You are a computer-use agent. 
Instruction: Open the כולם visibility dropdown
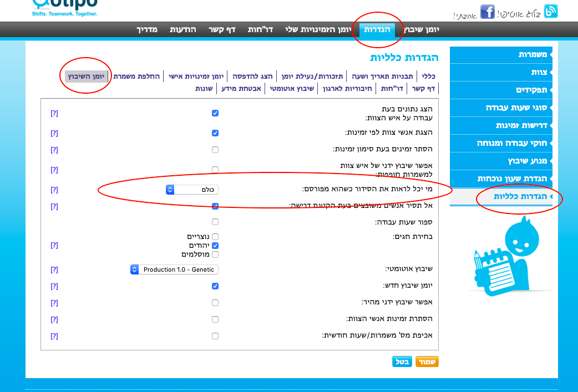(x=192, y=190)
